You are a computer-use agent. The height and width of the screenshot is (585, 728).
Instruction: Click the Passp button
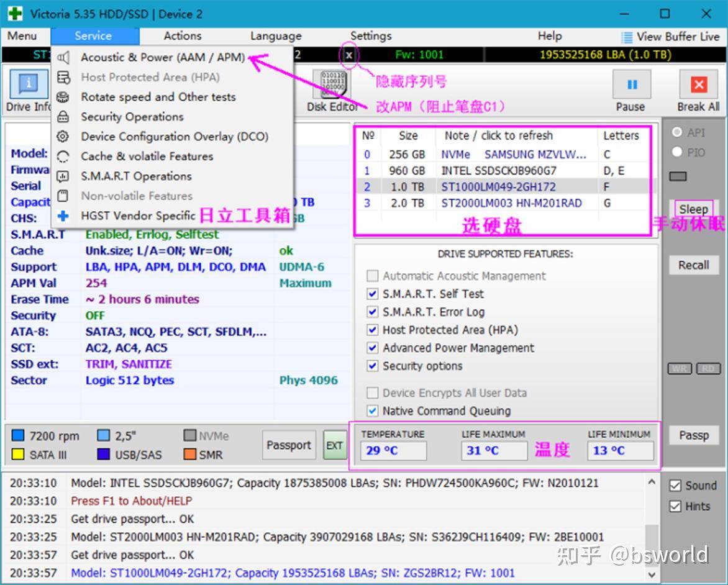click(x=694, y=435)
